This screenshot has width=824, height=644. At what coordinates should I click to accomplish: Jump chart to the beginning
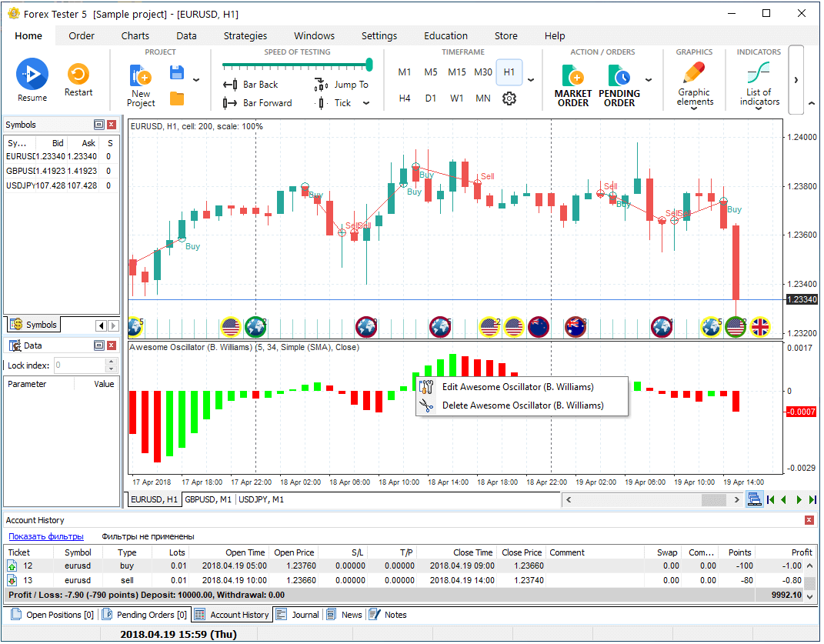point(770,499)
